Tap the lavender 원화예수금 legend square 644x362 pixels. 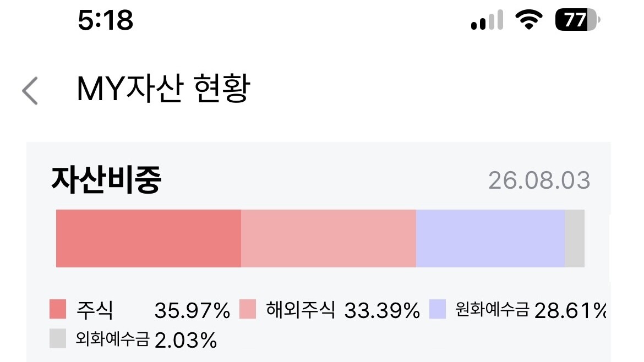pyautogui.click(x=438, y=309)
